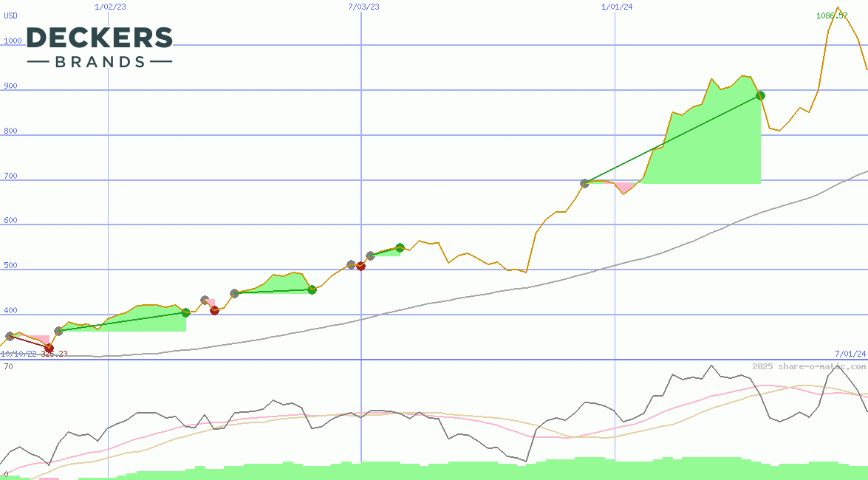Click the 1000 price axis label
The width and height of the screenshot is (868, 480).
click(x=14, y=41)
